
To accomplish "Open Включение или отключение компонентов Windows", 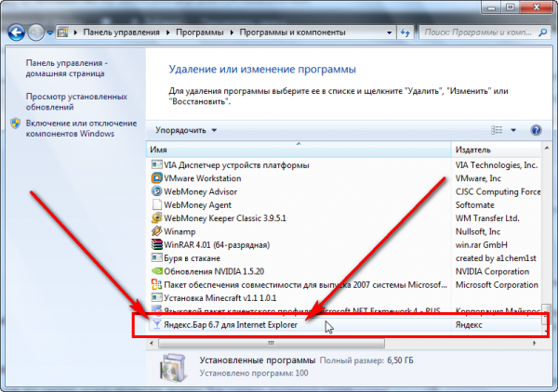I will tap(81, 128).
